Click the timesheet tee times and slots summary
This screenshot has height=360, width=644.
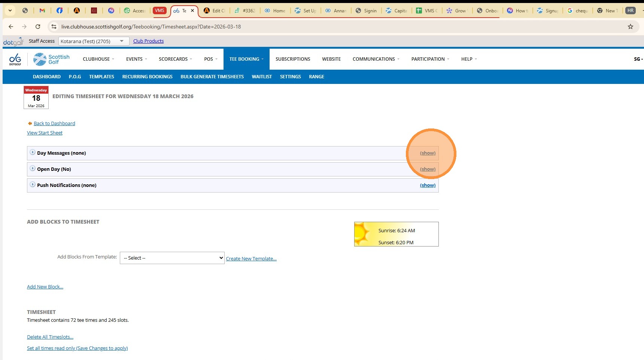[78, 320]
